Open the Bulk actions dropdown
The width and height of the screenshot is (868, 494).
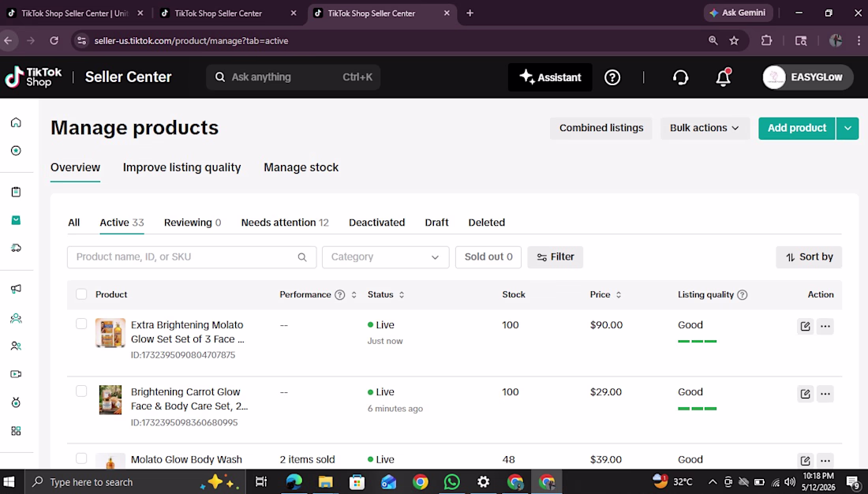point(705,128)
